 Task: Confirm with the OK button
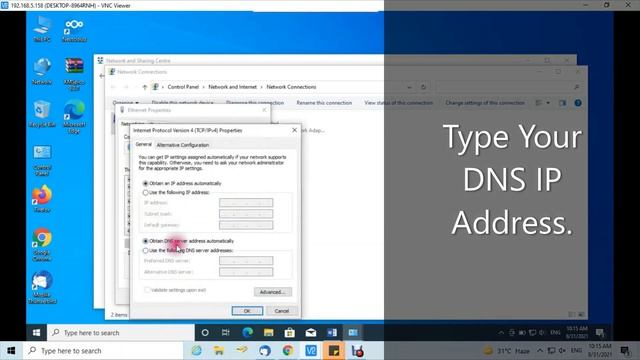(x=247, y=311)
